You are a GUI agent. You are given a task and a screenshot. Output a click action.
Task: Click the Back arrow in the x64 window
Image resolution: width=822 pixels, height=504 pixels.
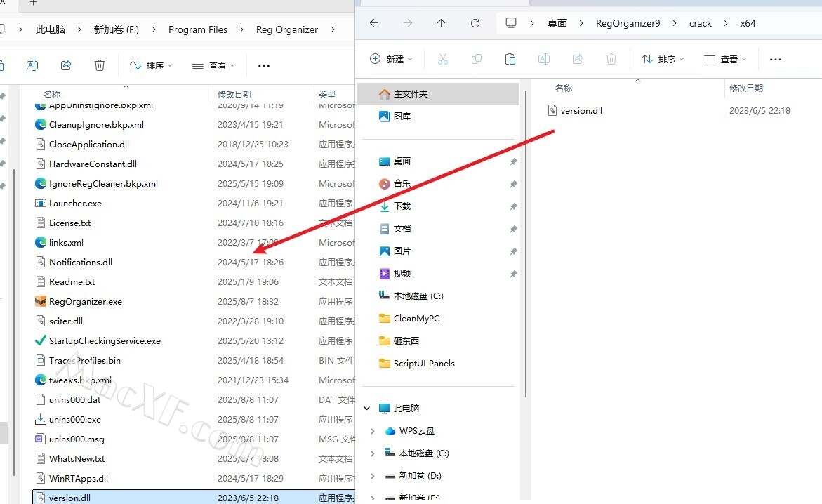373,23
